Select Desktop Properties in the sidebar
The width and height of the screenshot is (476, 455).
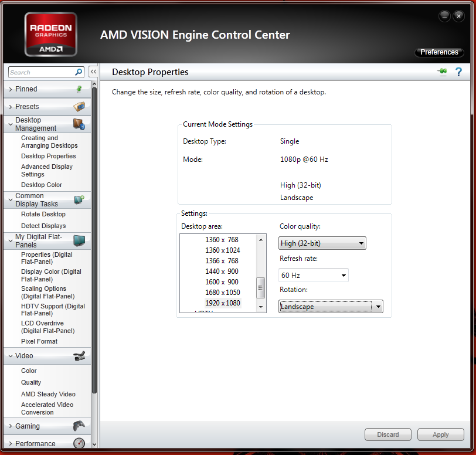pyautogui.click(x=48, y=156)
